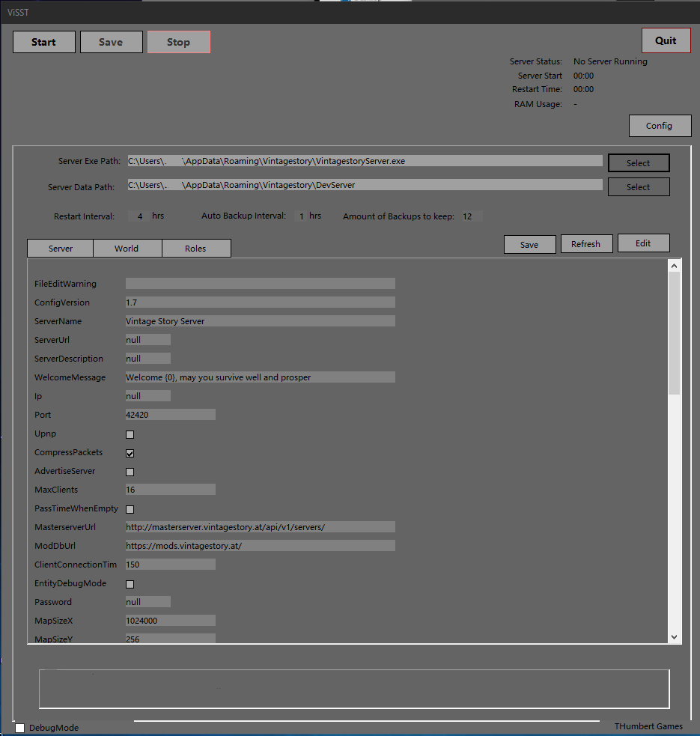Refresh the server configuration

585,244
